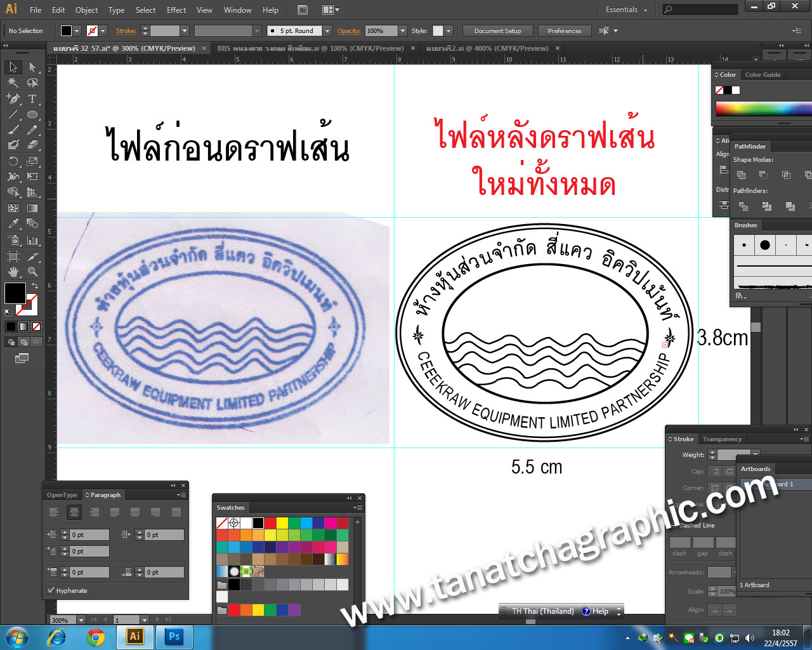Select the Perspective Grid tool

click(32, 192)
